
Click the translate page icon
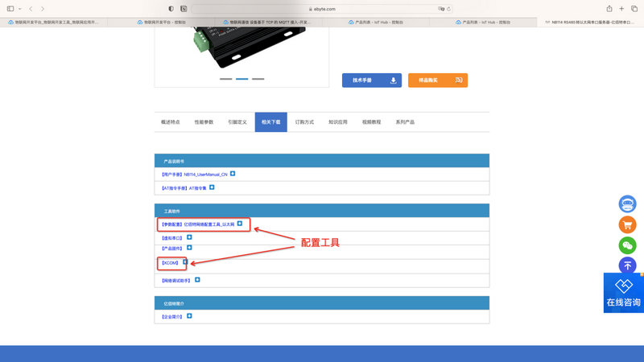(441, 9)
